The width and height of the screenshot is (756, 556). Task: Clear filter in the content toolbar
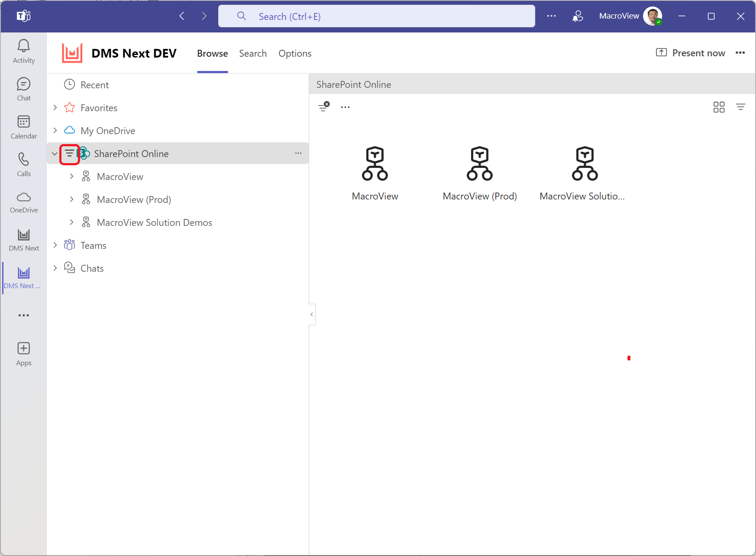tap(324, 106)
